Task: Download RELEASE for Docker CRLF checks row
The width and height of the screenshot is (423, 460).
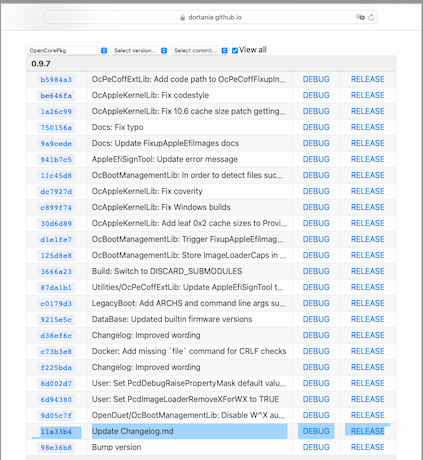Action: [x=367, y=351]
